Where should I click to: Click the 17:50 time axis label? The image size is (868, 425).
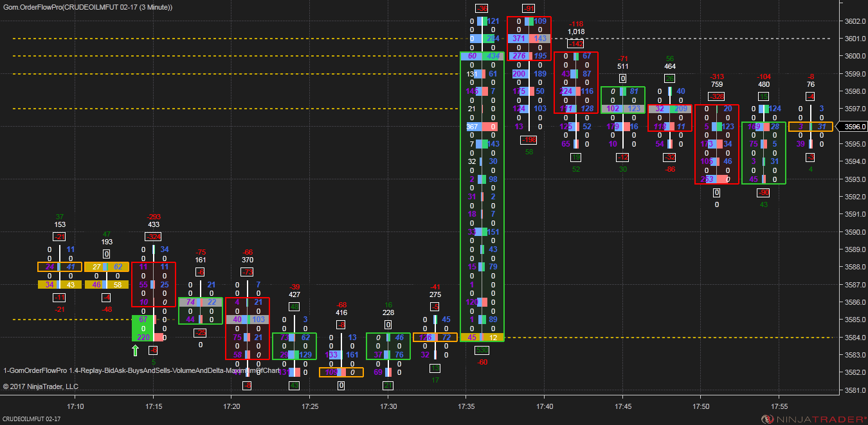(701, 407)
